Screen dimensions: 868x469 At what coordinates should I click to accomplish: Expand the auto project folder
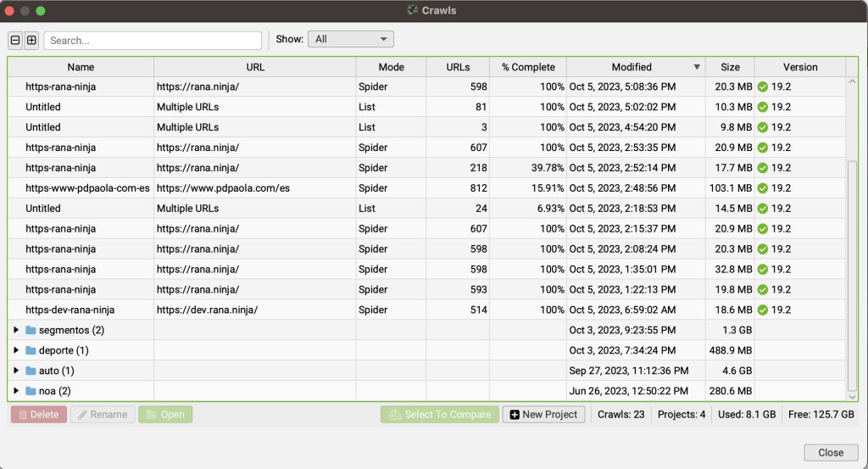16,371
